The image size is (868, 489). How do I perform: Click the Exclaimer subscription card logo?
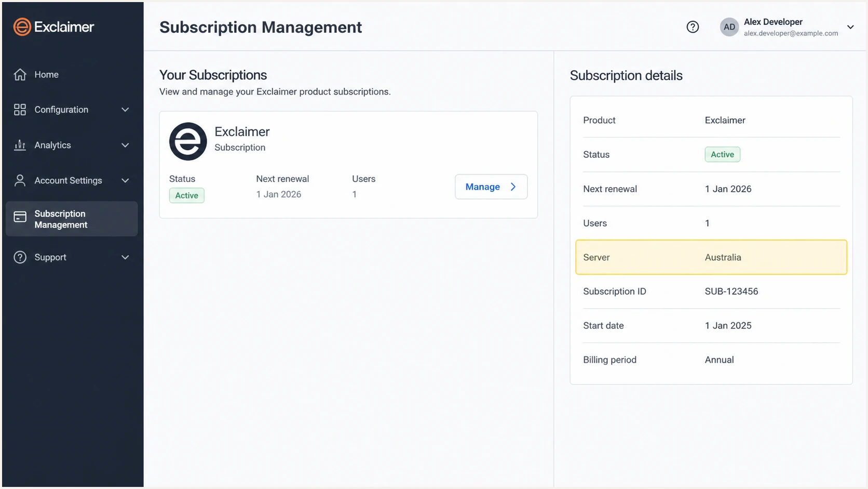coord(188,141)
